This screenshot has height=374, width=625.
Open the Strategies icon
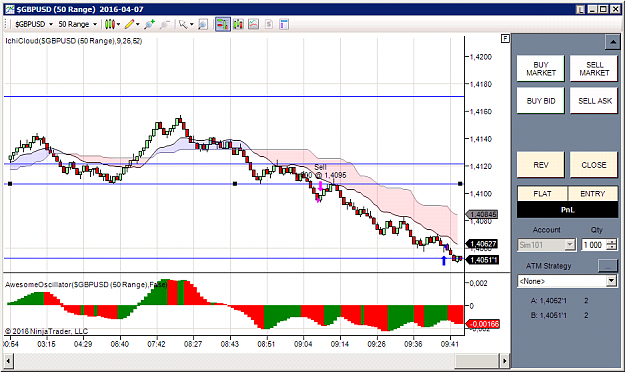[269, 24]
